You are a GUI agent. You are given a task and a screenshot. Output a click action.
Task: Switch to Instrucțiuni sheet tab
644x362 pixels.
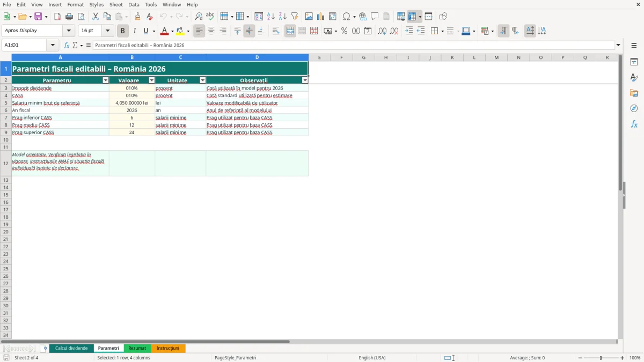pos(168,348)
